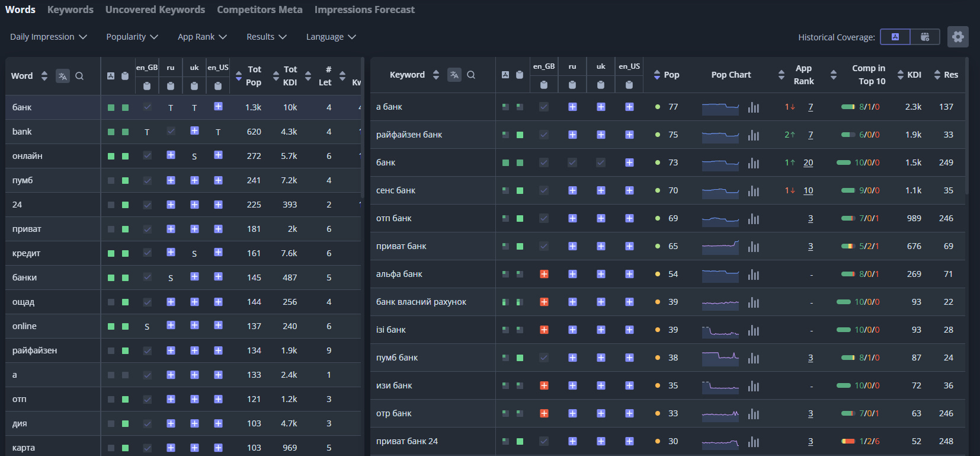
Task: Open bar chart icon for райфайзен банк
Action: [754, 135]
